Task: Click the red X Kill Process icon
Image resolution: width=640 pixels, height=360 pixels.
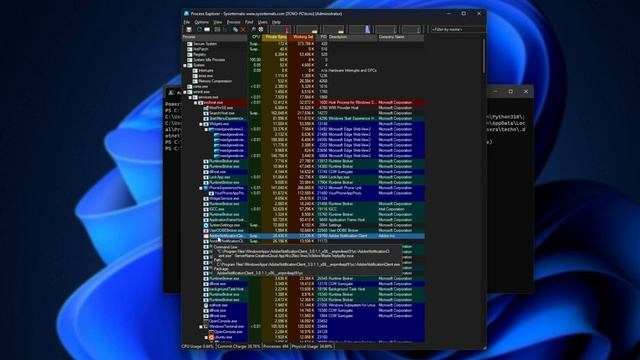Action: [x=243, y=29]
